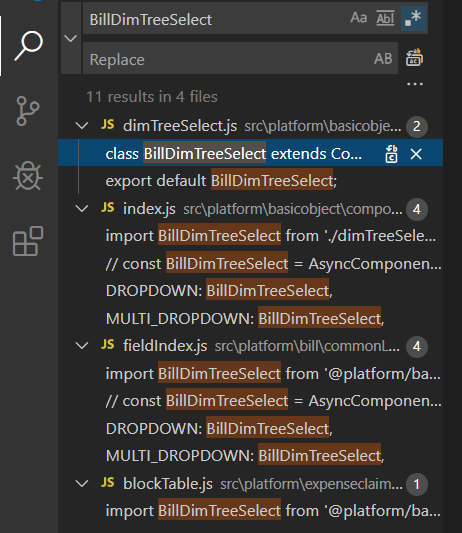The image size is (462, 533).
Task: Open the search details ellipsis menu
Action: 415,84
